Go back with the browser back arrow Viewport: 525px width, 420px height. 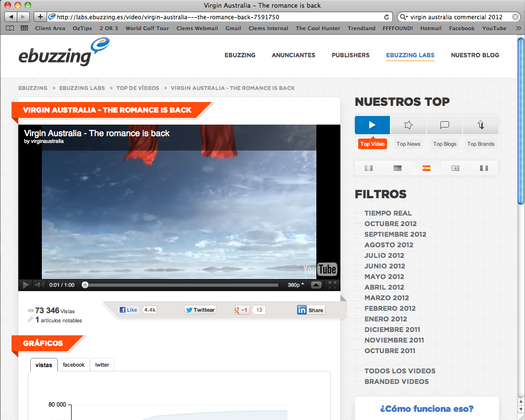(x=11, y=17)
